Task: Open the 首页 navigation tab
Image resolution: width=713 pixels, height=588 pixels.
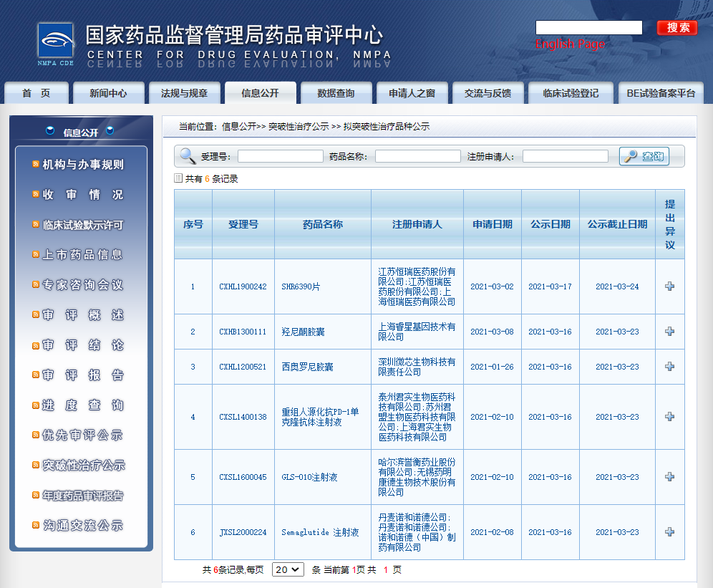Action: pyautogui.click(x=37, y=93)
